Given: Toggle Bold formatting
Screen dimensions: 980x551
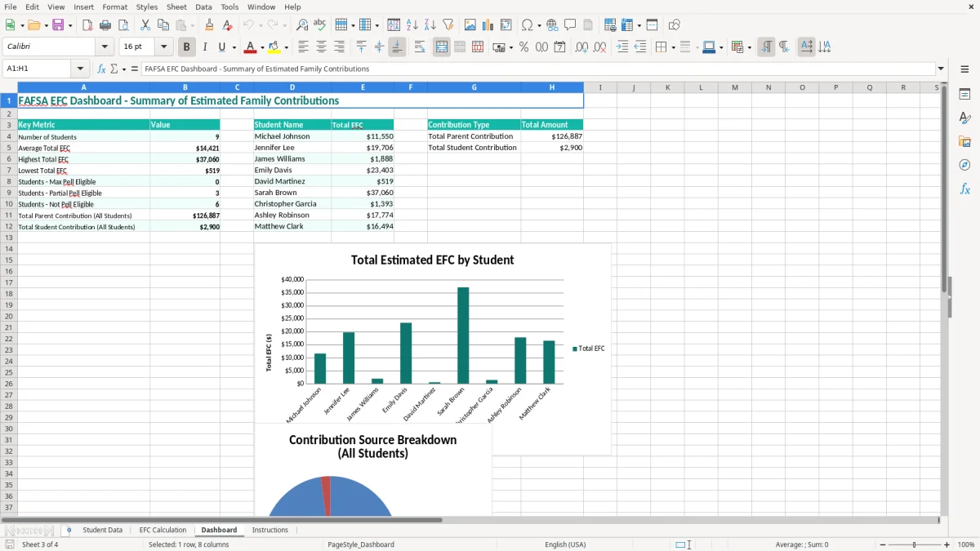Looking at the screenshot, I should click(x=187, y=47).
